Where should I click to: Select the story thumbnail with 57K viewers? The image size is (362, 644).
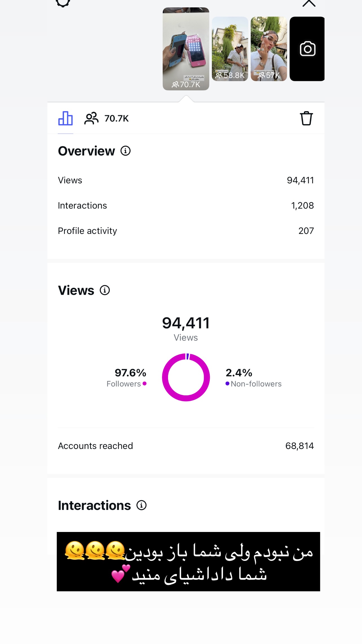click(x=269, y=49)
